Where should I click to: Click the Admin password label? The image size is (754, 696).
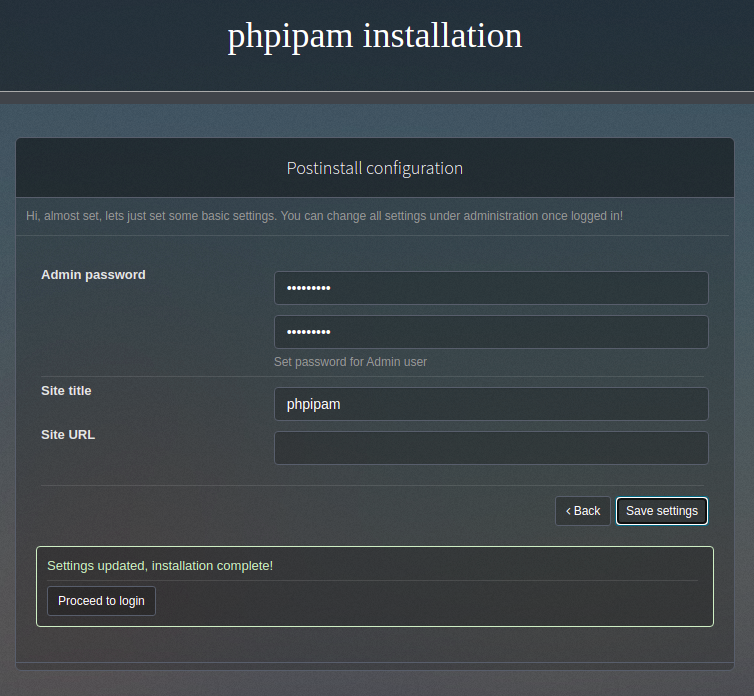coord(93,275)
